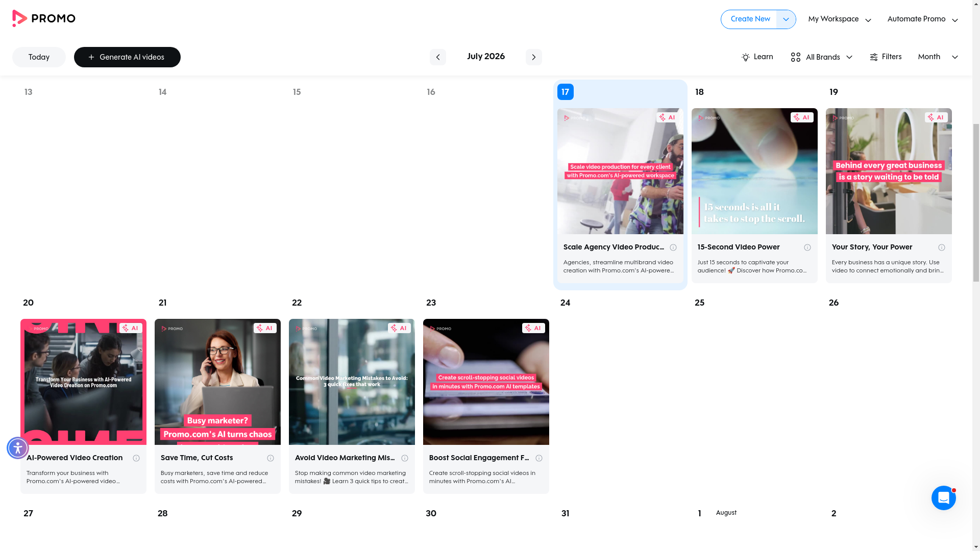Open the chat support bubble
Image resolution: width=980 pixels, height=551 pixels.
943,498
